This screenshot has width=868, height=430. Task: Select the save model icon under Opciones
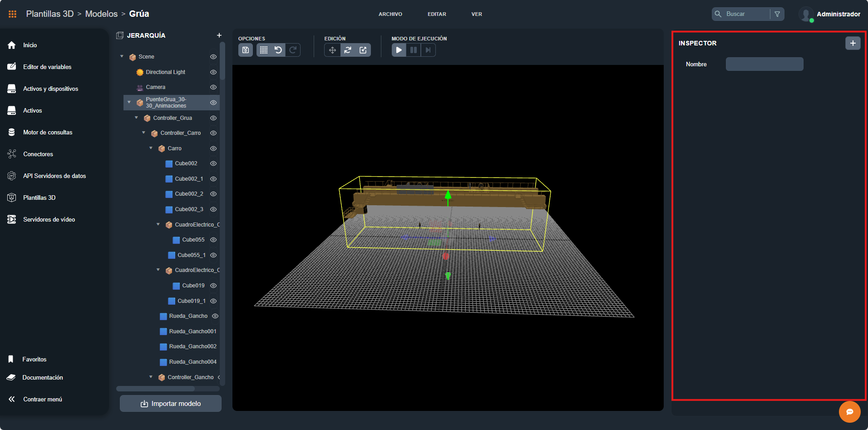coord(245,50)
